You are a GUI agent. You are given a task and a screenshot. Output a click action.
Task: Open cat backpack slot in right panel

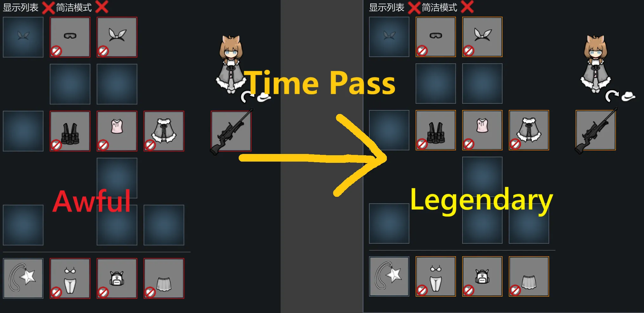pos(482,276)
